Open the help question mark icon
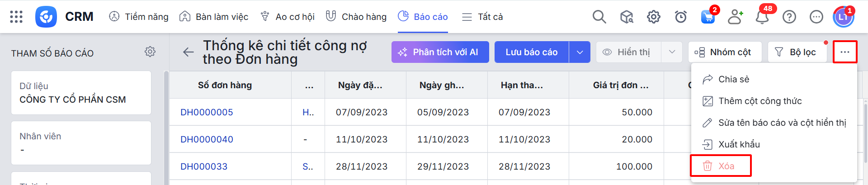868x185 pixels. click(789, 17)
